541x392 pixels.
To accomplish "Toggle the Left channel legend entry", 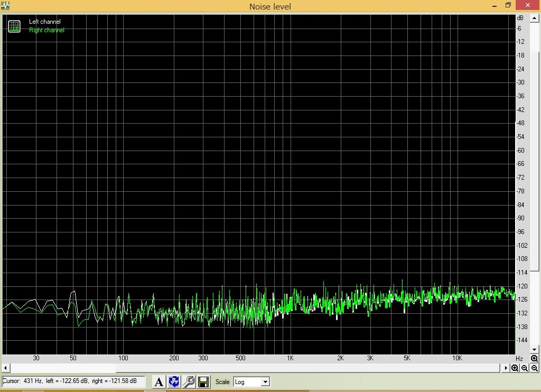I will pyautogui.click(x=45, y=22).
